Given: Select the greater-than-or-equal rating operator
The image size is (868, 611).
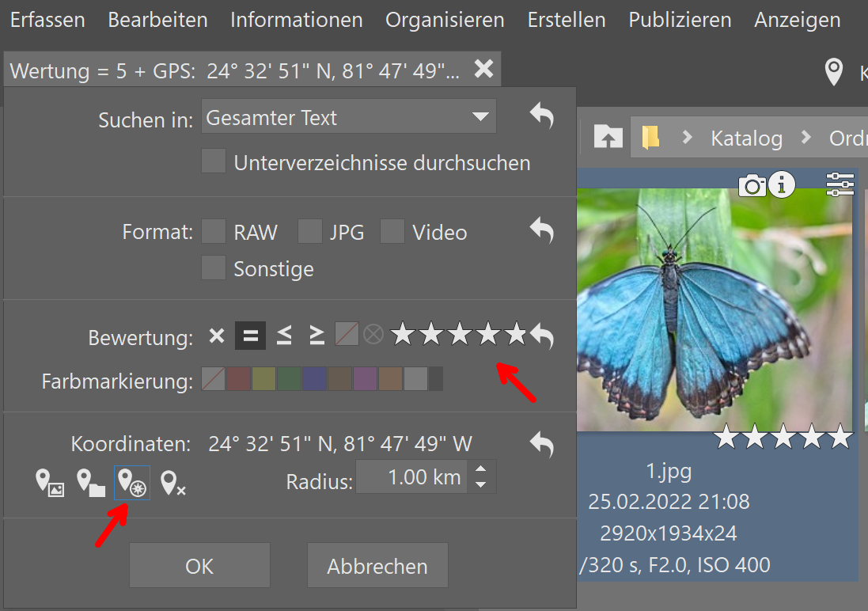Looking at the screenshot, I should (316, 335).
